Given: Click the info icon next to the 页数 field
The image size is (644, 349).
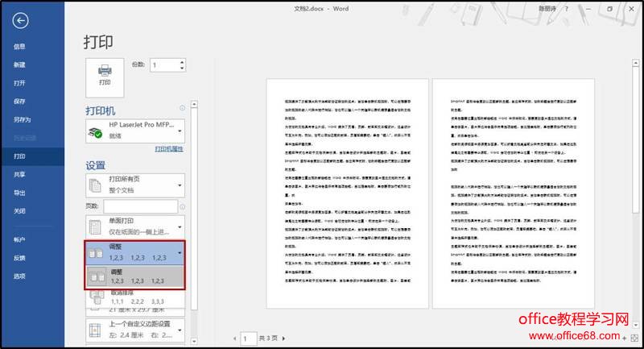Looking at the screenshot, I should pos(184,206).
